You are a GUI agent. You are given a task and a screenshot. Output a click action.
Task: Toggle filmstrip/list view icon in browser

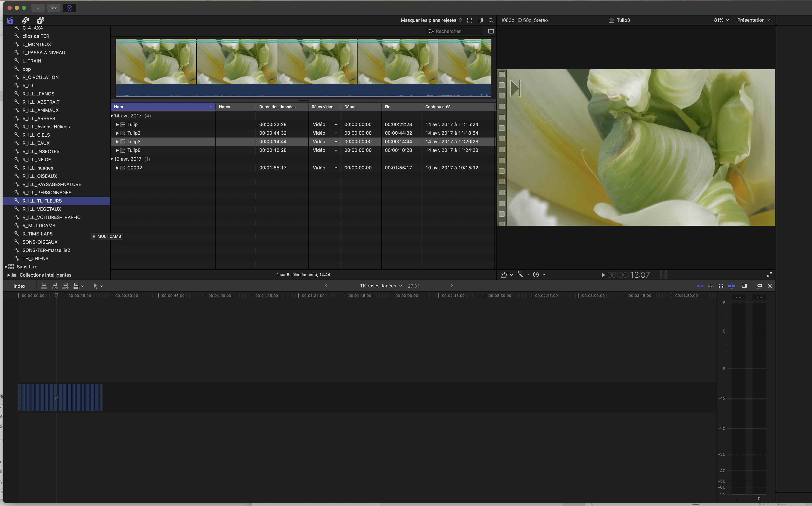tap(470, 20)
